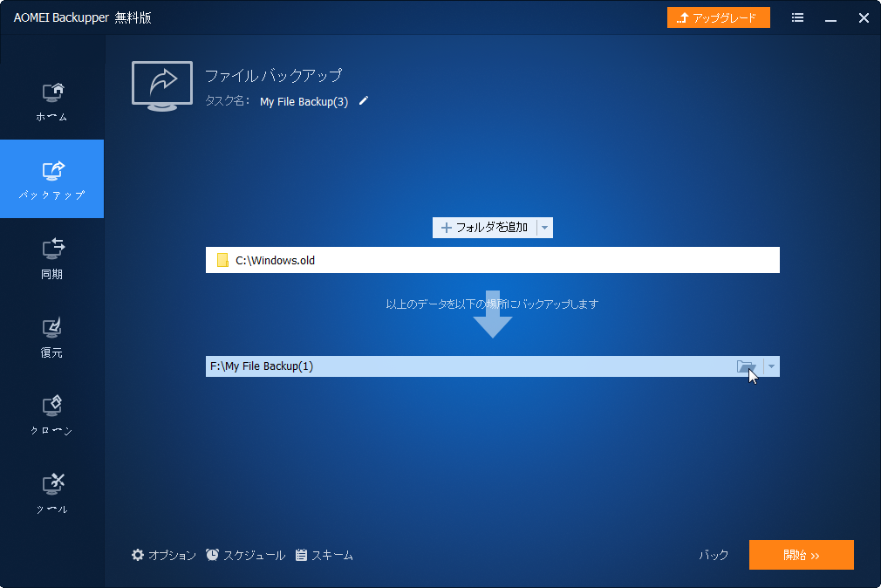Expand the フォルダを追加 dropdown arrow
Image resolution: width=881 pixels, height=588 pixels.
tap(544, 228)
